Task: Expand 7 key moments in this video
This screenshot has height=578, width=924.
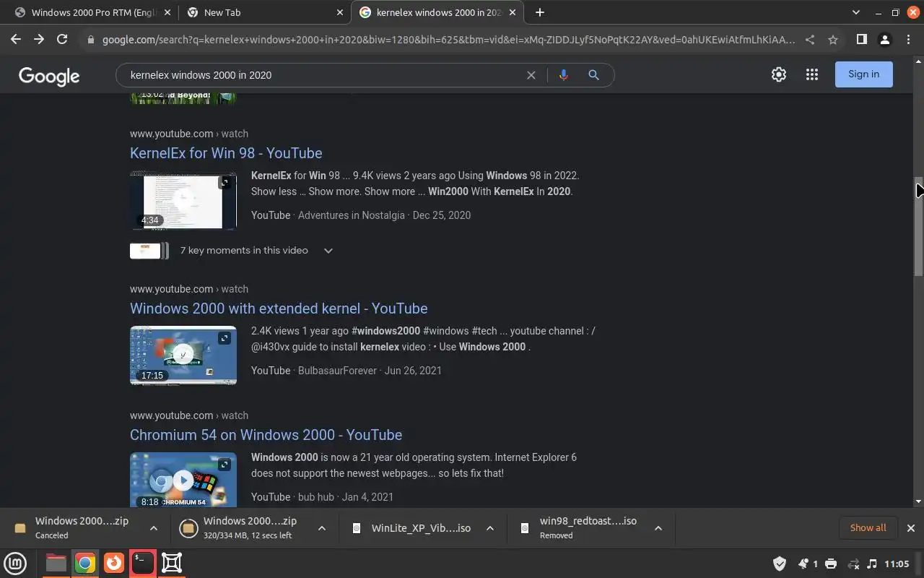Action: point(328,251)
